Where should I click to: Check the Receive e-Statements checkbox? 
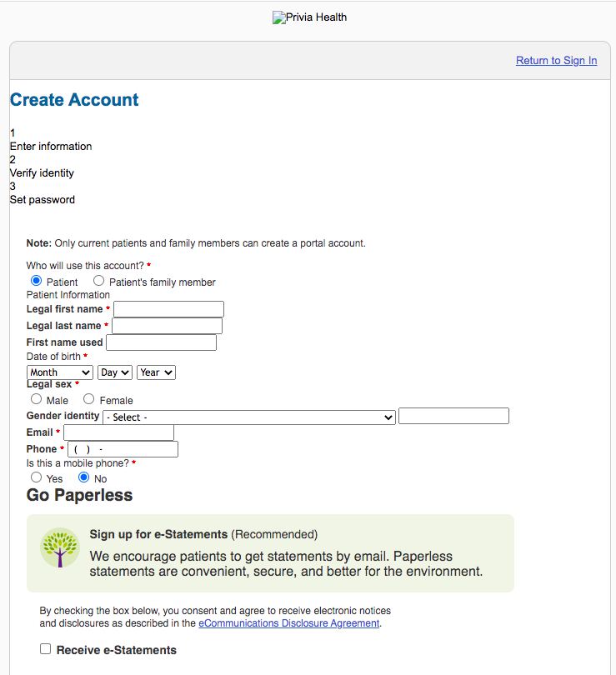pyautogui.click(x=45, y=649)
